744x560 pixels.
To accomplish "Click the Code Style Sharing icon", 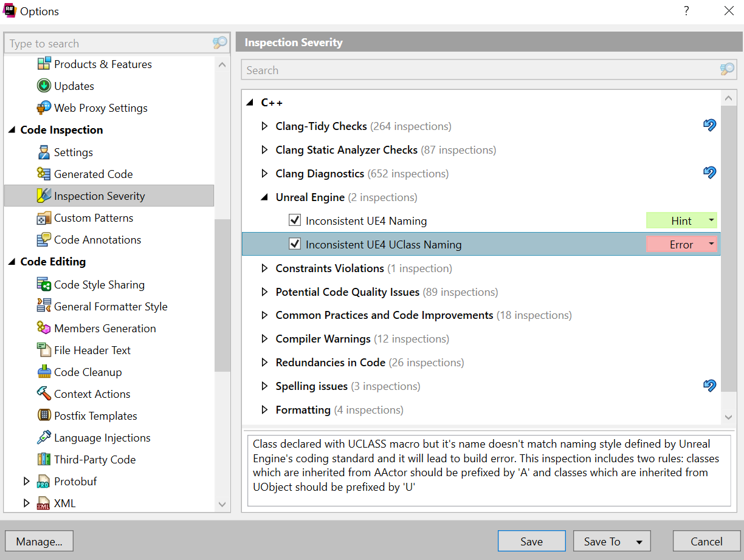I will point(44,284).
